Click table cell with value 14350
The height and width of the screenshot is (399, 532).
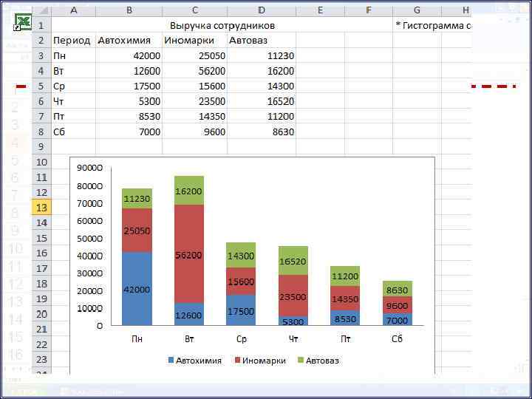(x=195, y=117)
